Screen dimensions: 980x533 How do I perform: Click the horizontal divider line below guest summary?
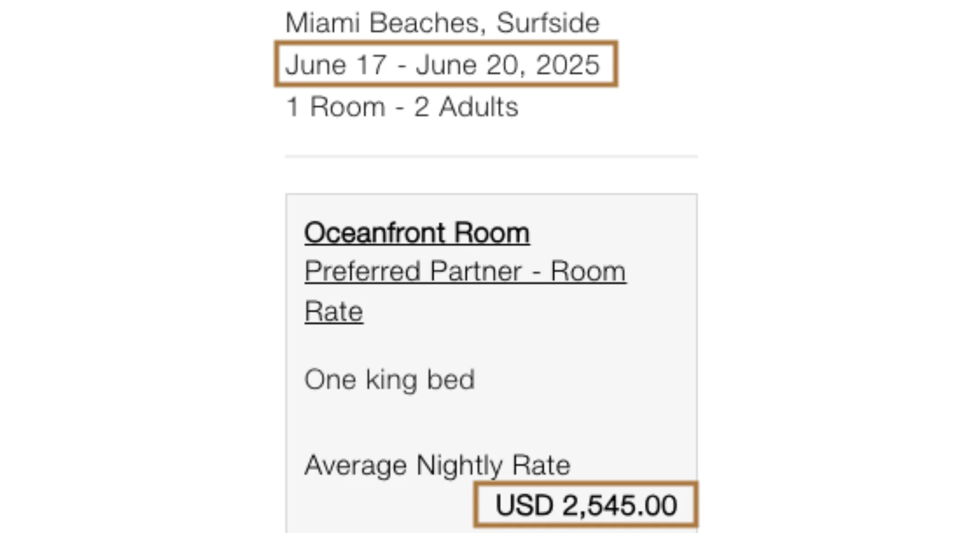(x=491, y=157)
